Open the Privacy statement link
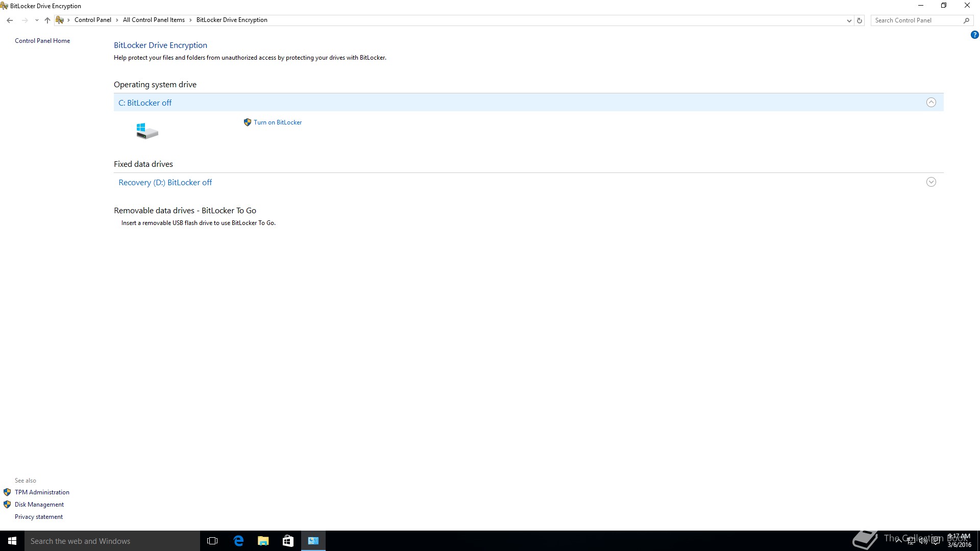This screenshot has height=551, width=980. [x=39, y=517]
